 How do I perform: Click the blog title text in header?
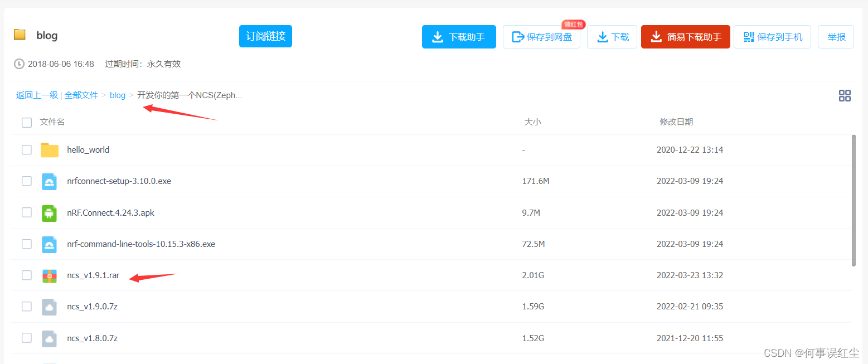point(47,35)
